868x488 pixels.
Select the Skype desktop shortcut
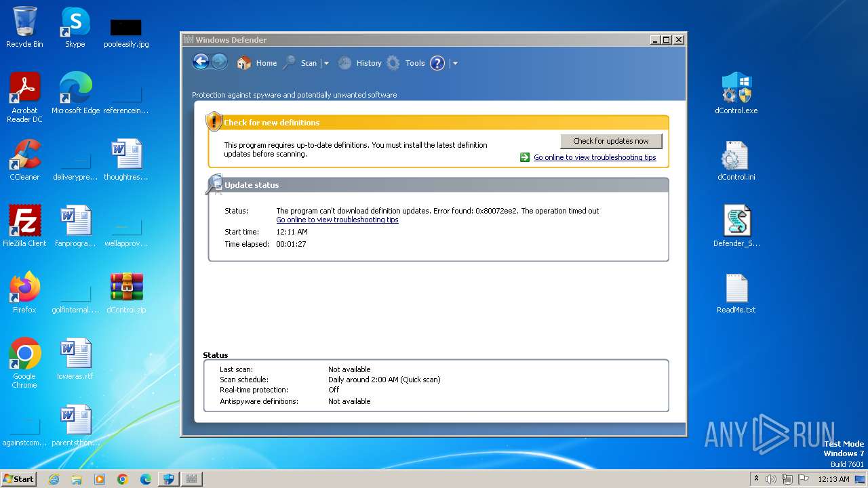75,27
